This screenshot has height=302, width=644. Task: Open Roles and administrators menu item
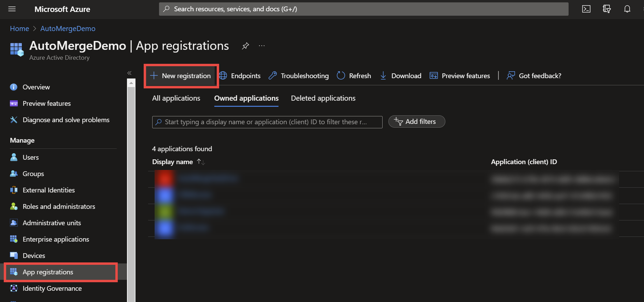click(59, 206)
